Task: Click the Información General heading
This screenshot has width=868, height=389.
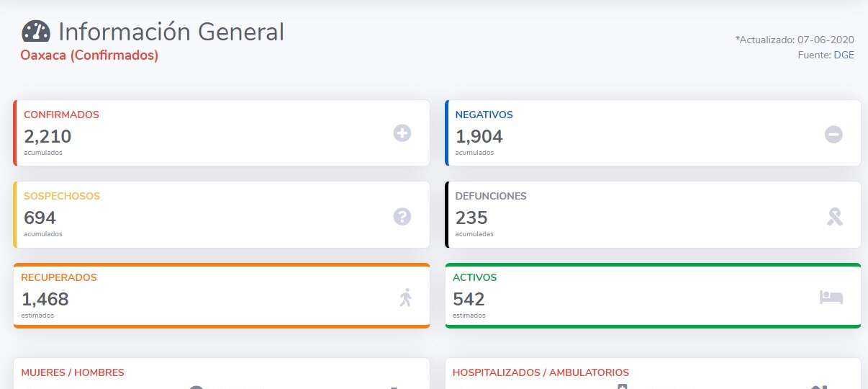Action: tap(171, 32)
